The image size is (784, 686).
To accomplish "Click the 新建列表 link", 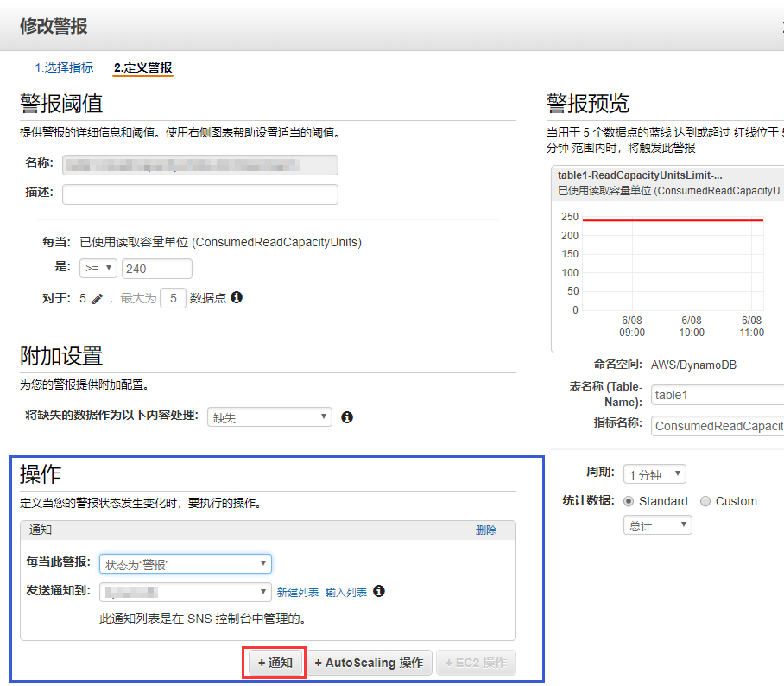I will coord(297,592).
